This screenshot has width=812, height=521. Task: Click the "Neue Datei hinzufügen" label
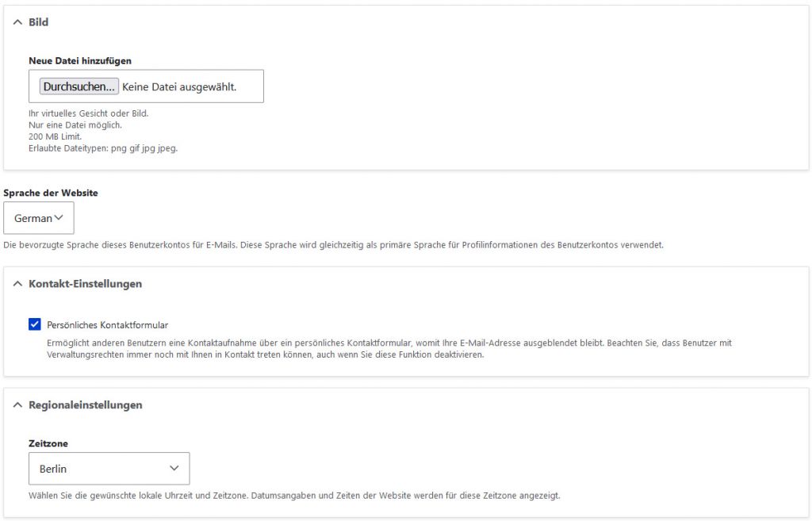(80, 60)
